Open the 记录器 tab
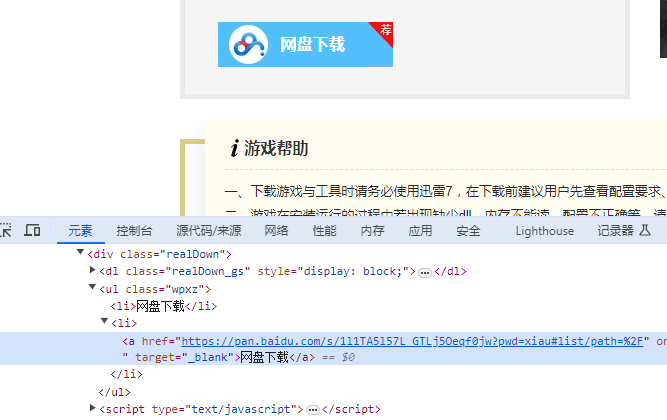The width and height of the screenshot is (667, 420). (x=615, y=231)
